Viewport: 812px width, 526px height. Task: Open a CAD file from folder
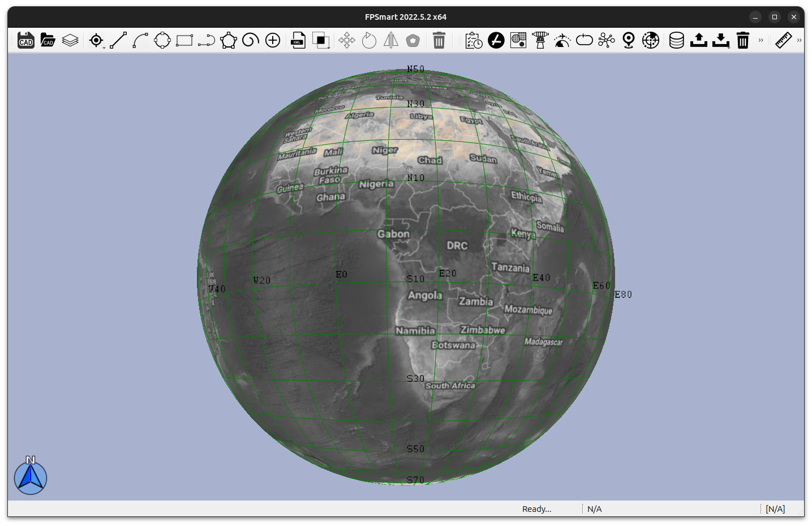point(48,40)
